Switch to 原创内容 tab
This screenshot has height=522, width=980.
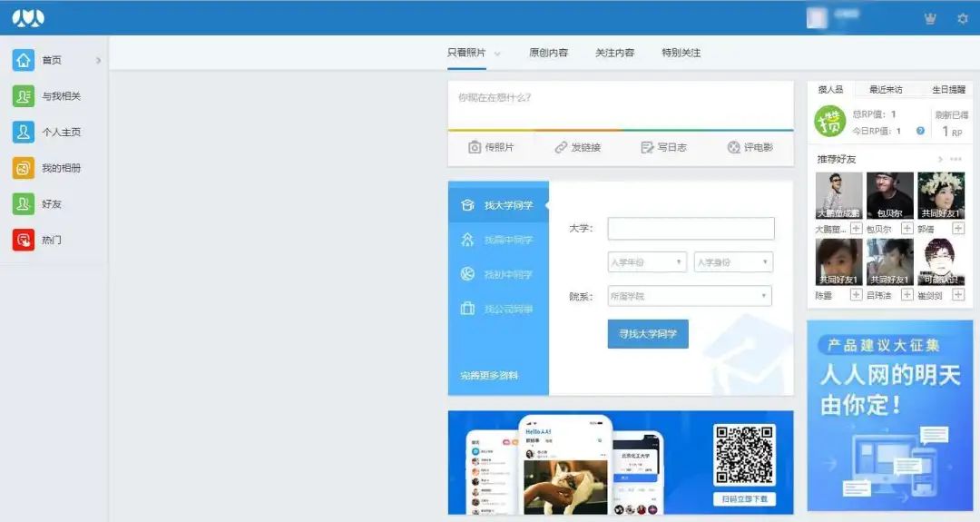click(549, 54)
